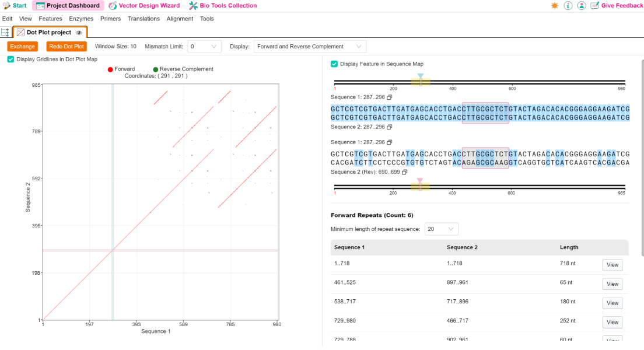Toggle the sun theme icon
This screenshot has height=350, width=644.
pyautogui.click(x=555, y=6)
